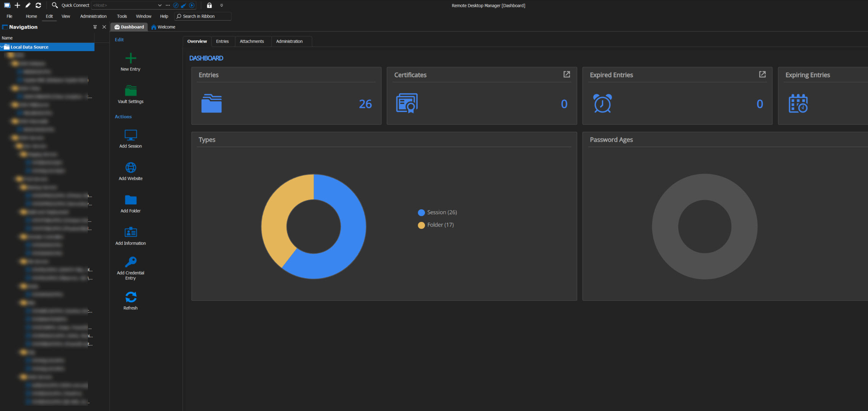This screenshot has height=411, width=868.
Task: Open the Quick Connect host dropdown
Action: [x=160, y=5]
